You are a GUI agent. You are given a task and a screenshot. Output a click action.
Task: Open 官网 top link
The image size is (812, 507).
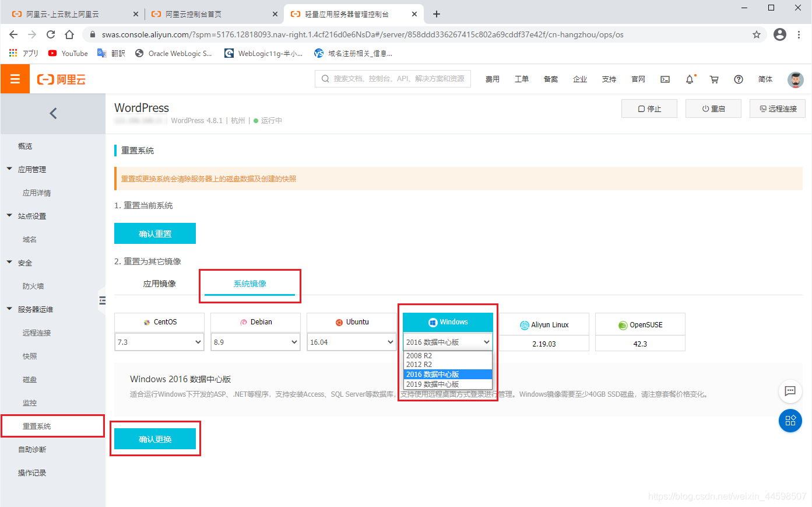click(x=638, y=79)
